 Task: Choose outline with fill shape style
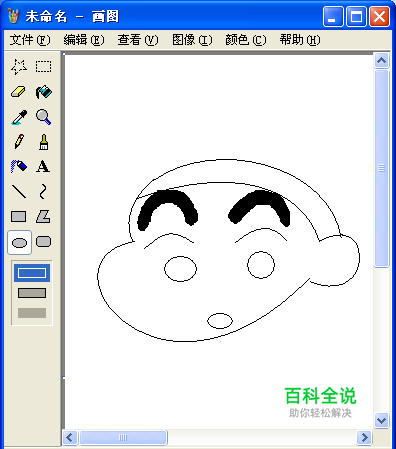(32, 293)
